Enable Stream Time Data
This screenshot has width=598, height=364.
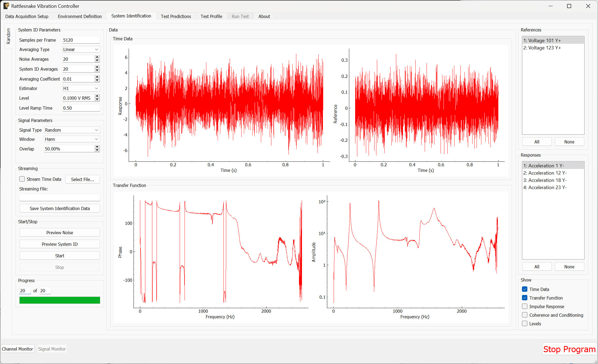click(22, 179)
